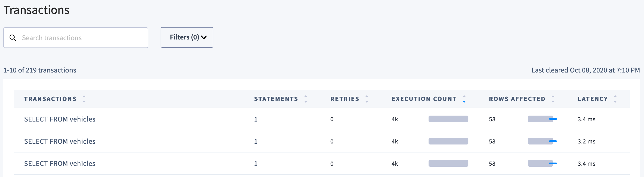The height and width of the screenshot is (177, 644).
Task: Click the sort arrows beside RETRIES column
Action: pos(367,99)
